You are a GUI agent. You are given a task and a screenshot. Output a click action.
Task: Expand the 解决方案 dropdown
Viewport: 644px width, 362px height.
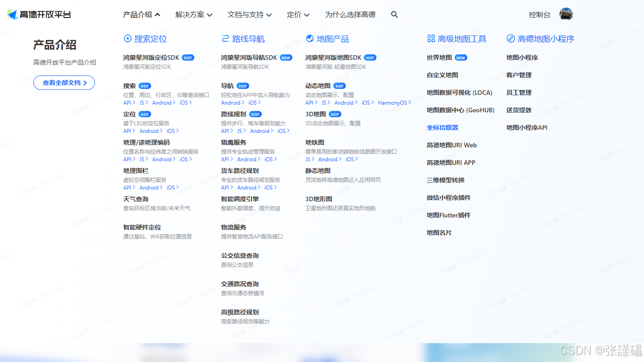pyautogui.click(x=194, y=14)
